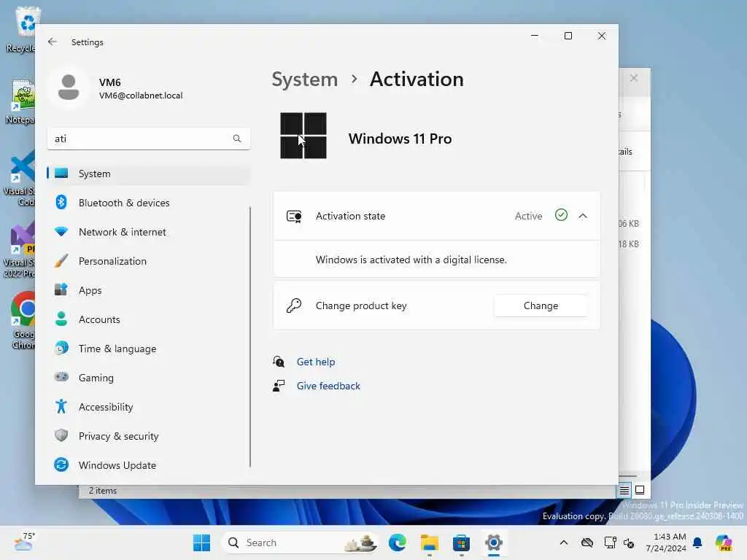Viewport: 747px width, 560px height.
Task: Open the Visual Studio Code desktop shortcut
Action: coord(20,178)
